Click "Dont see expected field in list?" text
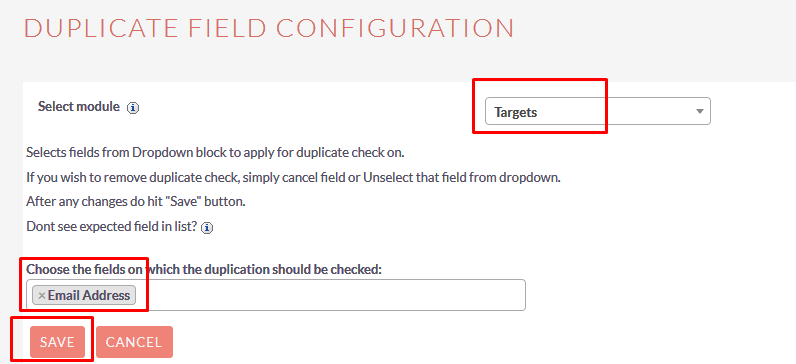This screenshot has width=796, height=364. tap(111, 226)
